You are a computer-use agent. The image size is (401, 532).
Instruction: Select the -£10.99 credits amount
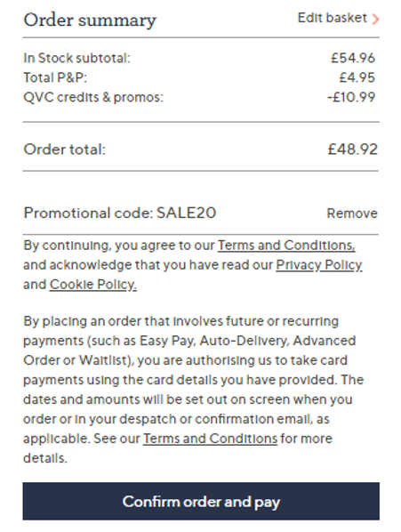coord(351,97)
